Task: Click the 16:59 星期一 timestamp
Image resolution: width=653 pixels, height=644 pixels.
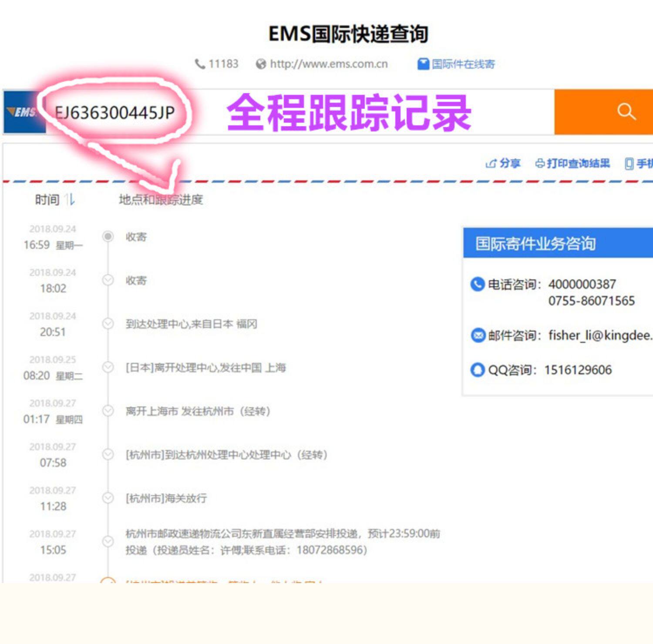Action: [53, 245]
